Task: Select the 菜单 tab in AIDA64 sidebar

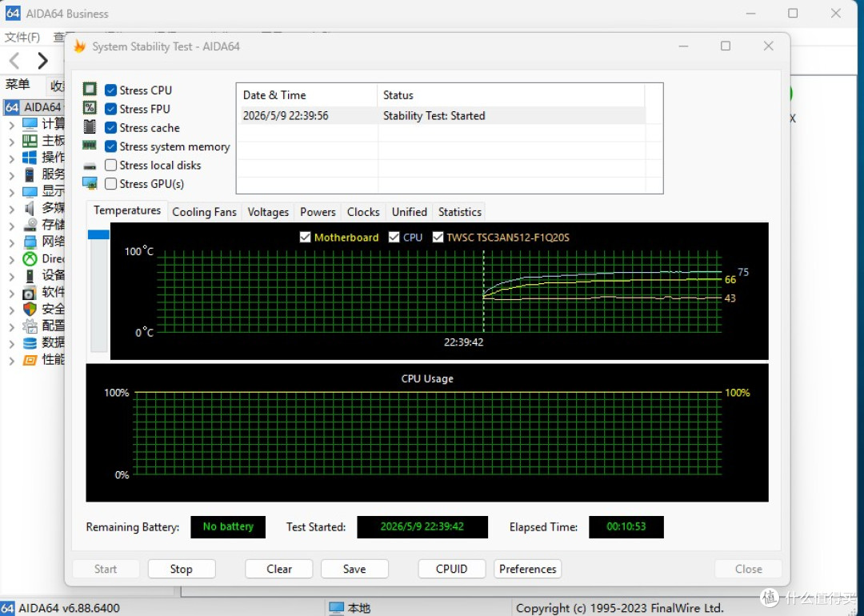Action: [18, 85]
